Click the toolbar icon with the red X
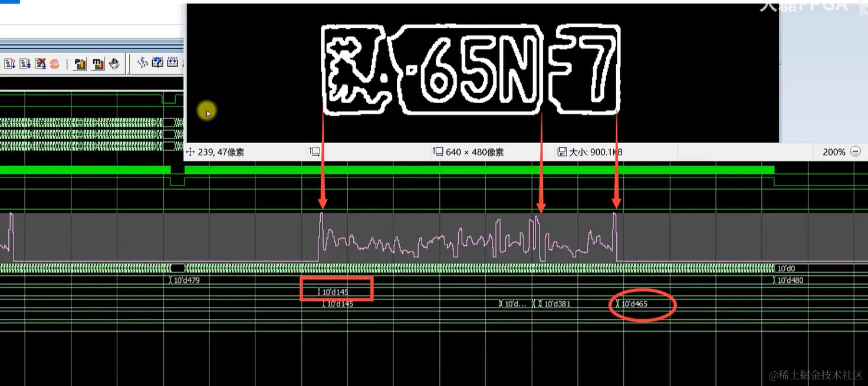The height and width of the screenshot is (386, 868). click(40, 64)
